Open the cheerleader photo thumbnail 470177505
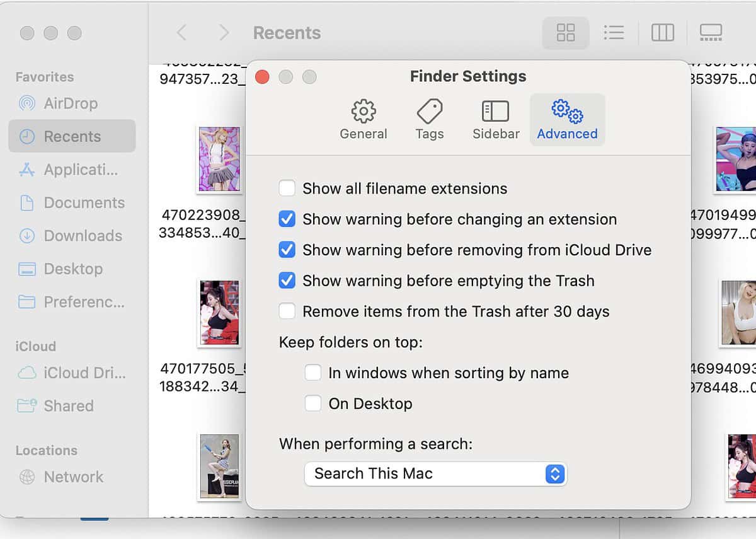This screenshot has height=539, width=756. point(219,312)
